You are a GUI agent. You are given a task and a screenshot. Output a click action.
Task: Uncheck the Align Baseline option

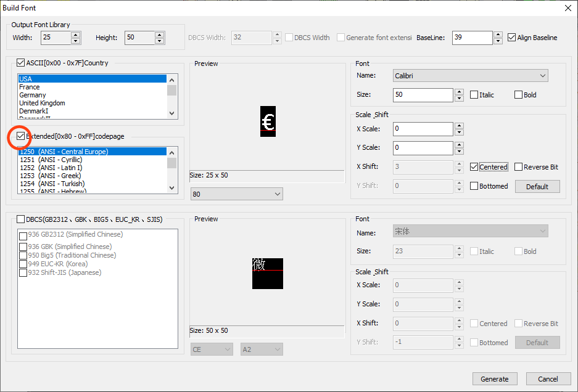click(x=512, y=38)
